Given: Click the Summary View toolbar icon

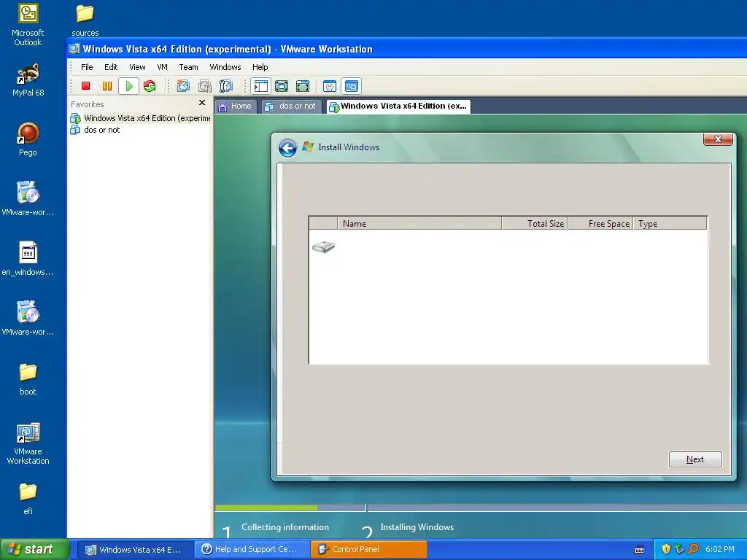Looking at the screenshot, I should tap(330, 86).
